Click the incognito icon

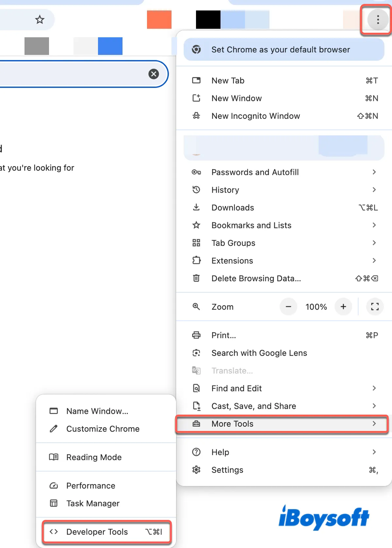click(196, 116)
